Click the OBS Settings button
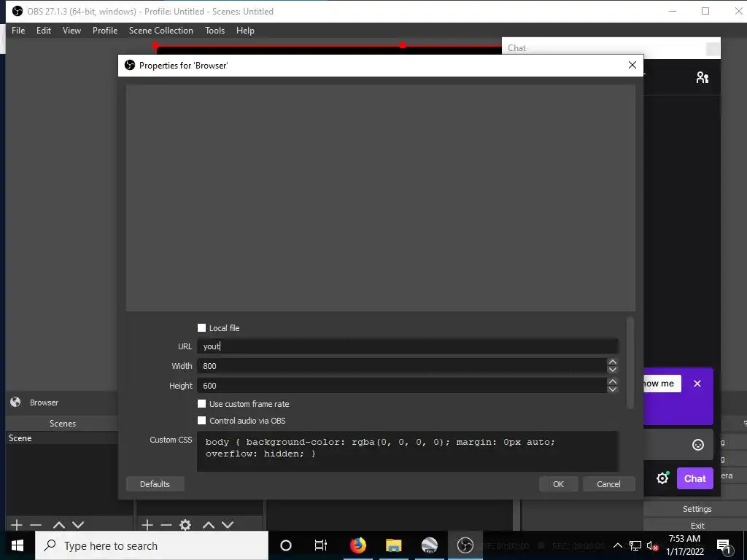The height and width of the screenshot is (560, 747). (x=697, y=509)
